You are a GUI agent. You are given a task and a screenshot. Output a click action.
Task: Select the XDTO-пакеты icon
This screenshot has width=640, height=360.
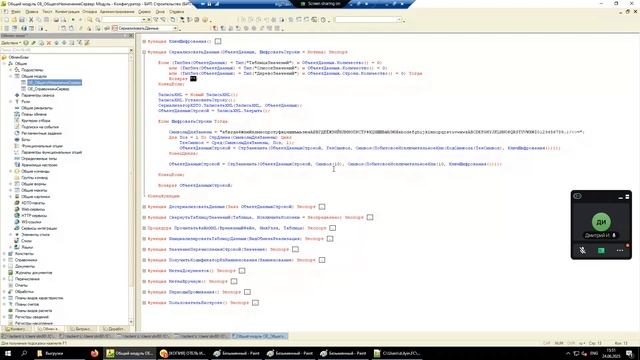click(17, 203)
